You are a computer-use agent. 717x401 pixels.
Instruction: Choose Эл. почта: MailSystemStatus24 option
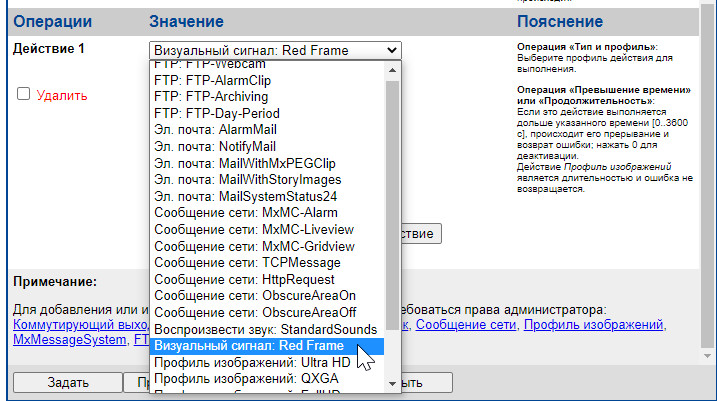[267, 197]
